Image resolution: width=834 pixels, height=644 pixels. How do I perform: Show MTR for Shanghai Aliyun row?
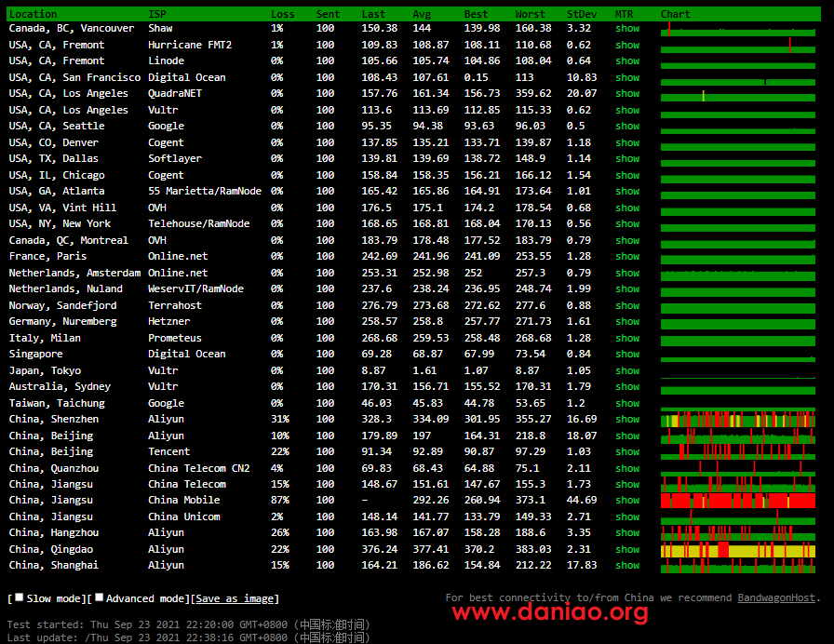627,565
